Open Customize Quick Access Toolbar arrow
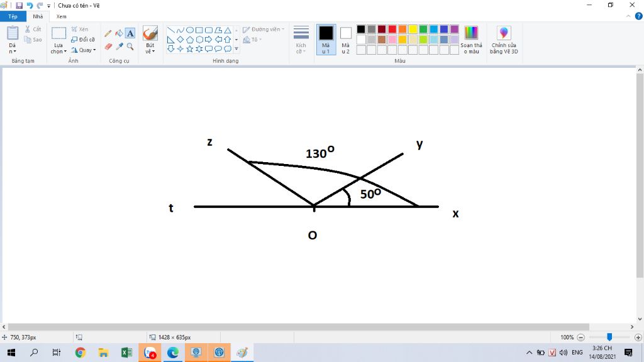This screenshot has height=362, width=644. 48,6
